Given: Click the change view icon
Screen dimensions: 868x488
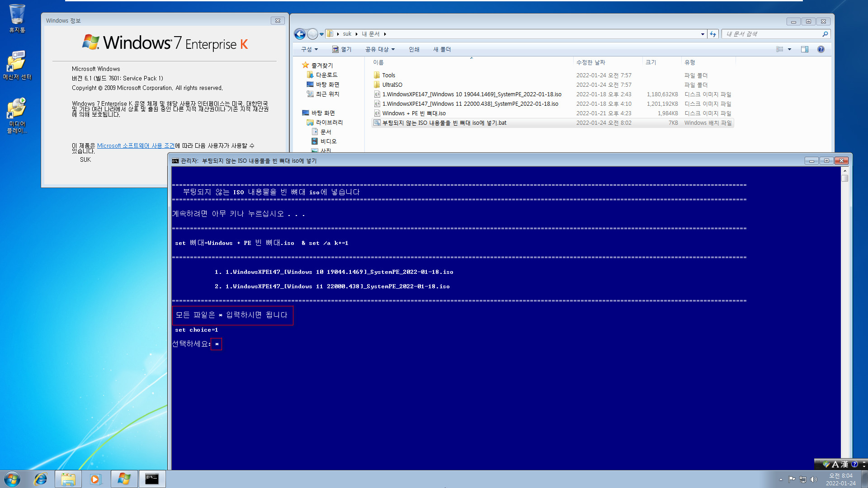Looking at the screenshot, I should click(x=780, y=49).
